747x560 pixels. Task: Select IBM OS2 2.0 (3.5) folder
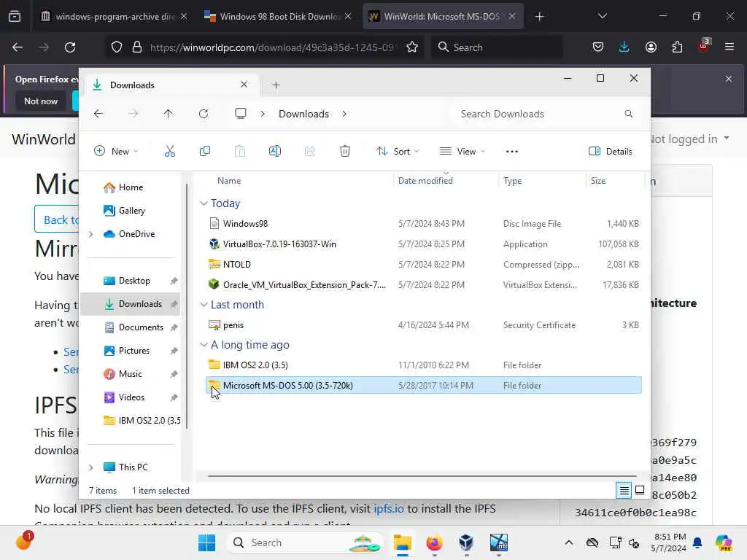coord(424,365)
